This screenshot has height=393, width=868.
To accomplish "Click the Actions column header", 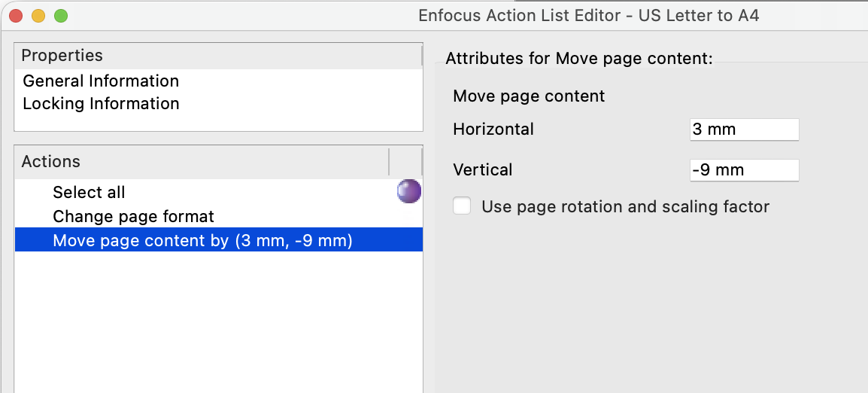I will pyautogui.click(x=202, y=162).
